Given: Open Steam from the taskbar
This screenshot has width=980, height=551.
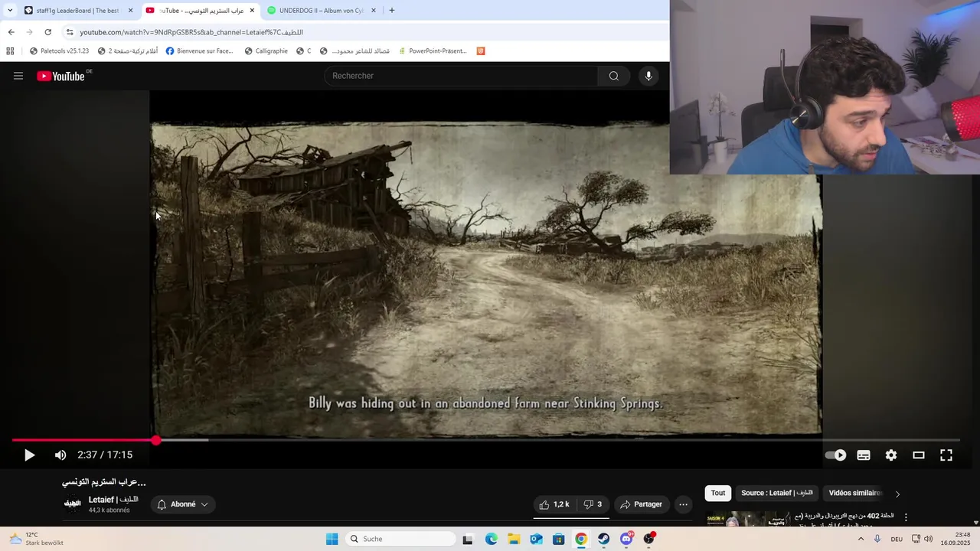Looking at the screenshot, I should pos(604,540).
